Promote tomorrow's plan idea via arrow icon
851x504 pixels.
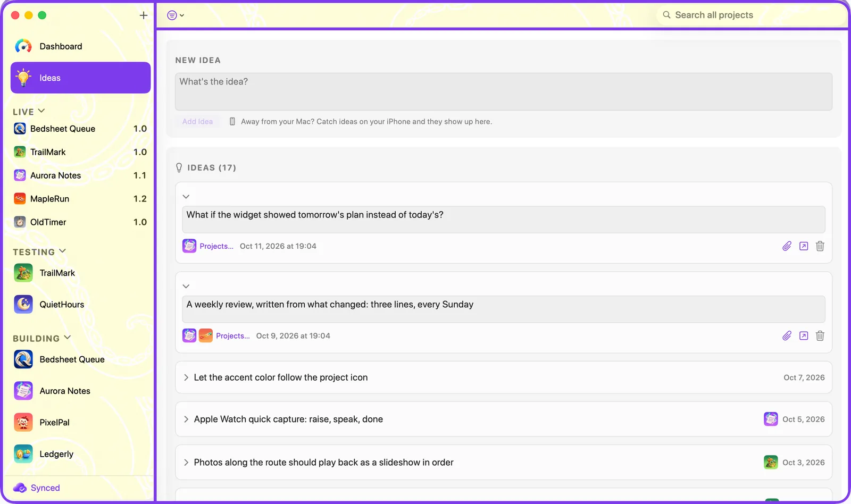(804, 246)
